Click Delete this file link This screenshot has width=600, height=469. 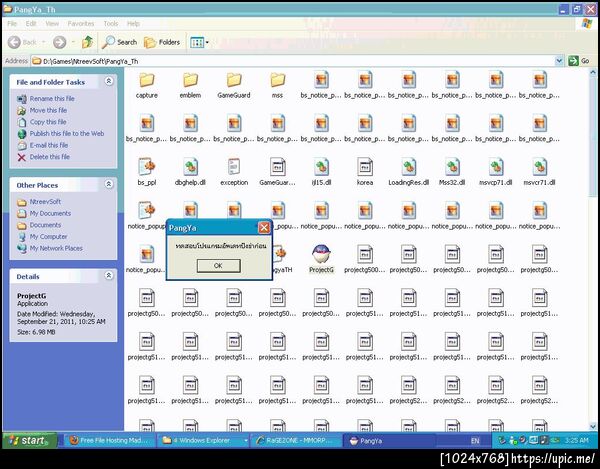tap(50, 157)
